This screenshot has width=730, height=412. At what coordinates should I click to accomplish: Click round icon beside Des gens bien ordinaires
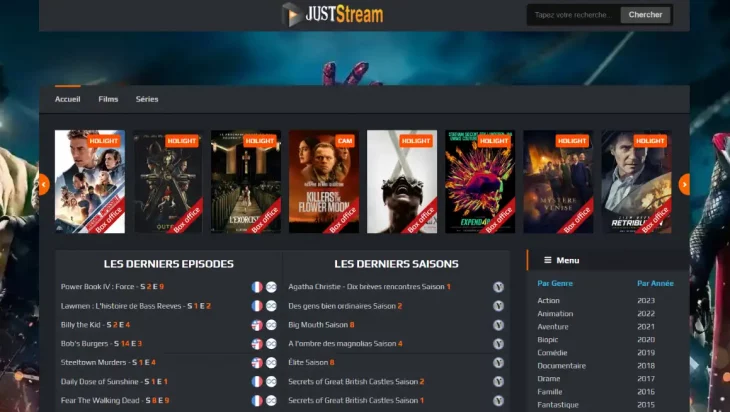click(x=499, y=306)
